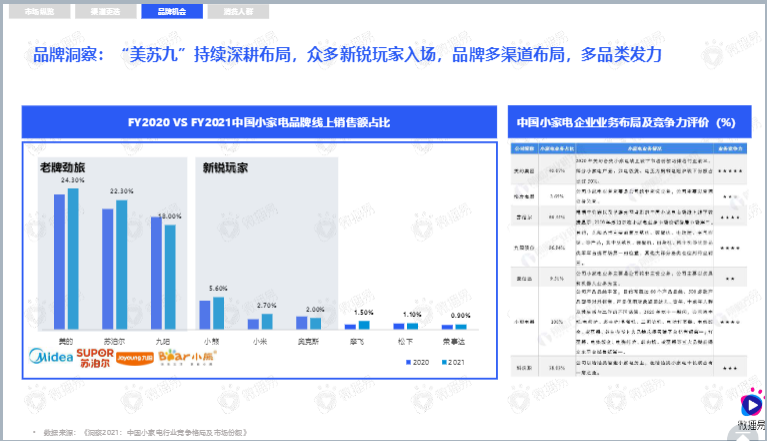Click the 1.10% value label
The height and width of the screenshot is (441, 767).
pyautogui.click(x=412, y=314)
